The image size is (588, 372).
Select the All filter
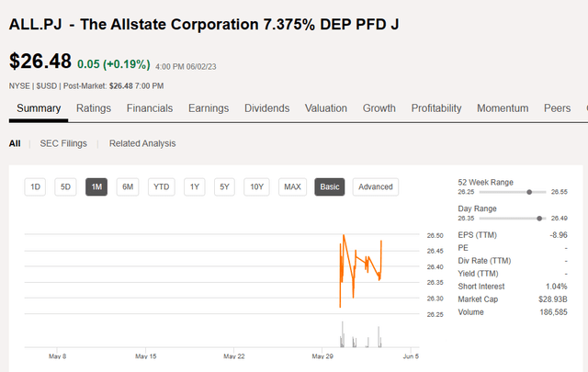(15, 143)
